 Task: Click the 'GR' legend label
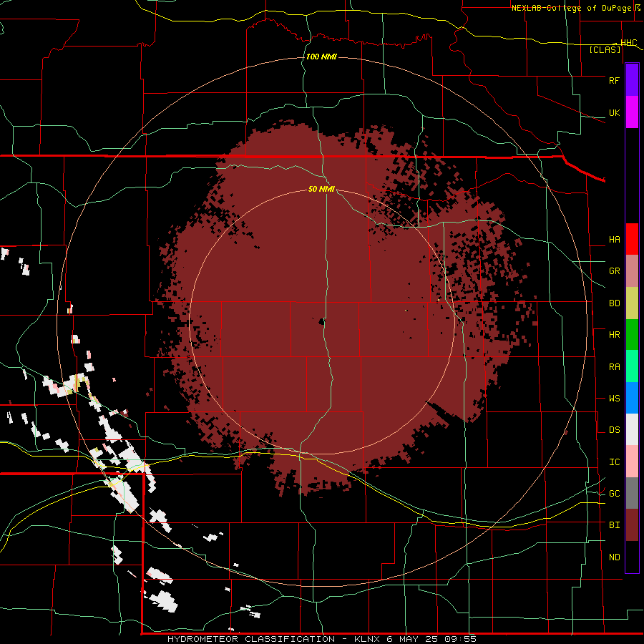614,271
